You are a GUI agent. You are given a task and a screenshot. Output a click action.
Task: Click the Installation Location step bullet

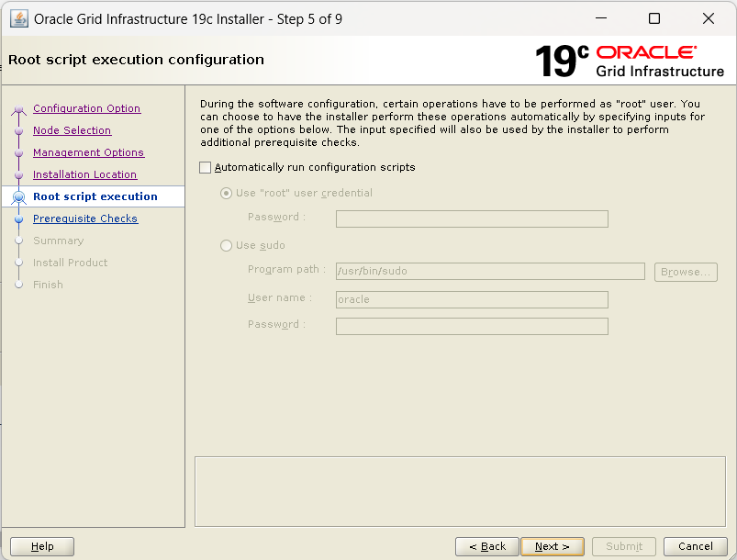pyautogui.click(x=18, y=175)
